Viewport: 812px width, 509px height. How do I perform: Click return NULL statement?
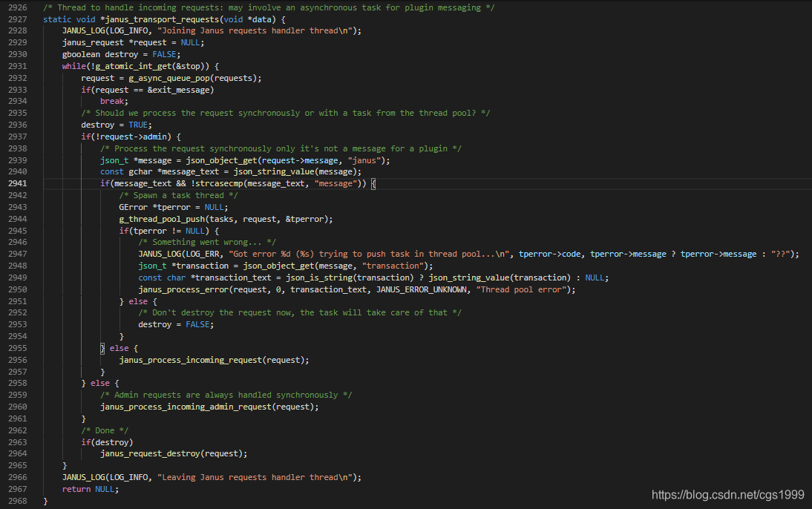point(90,489)
